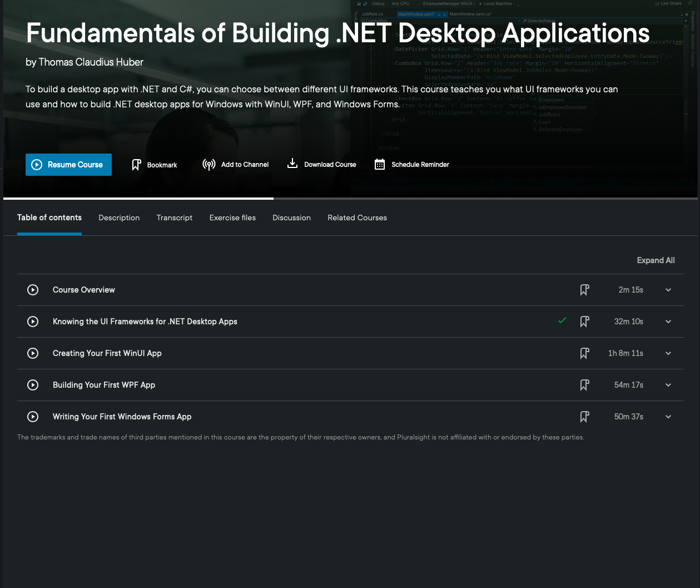This screenshot has width=700, height=588.
Task: Click Creating Your First WinUI App title
Action: (107, 353)
